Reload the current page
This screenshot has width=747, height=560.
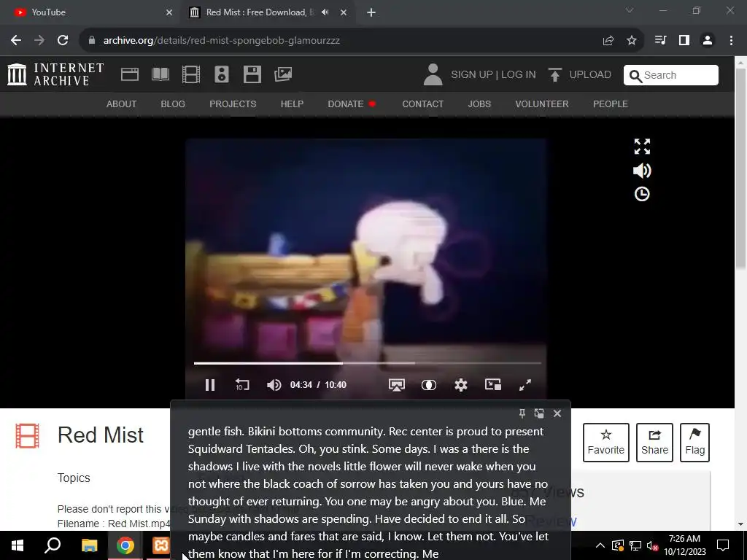click(63, 41)
